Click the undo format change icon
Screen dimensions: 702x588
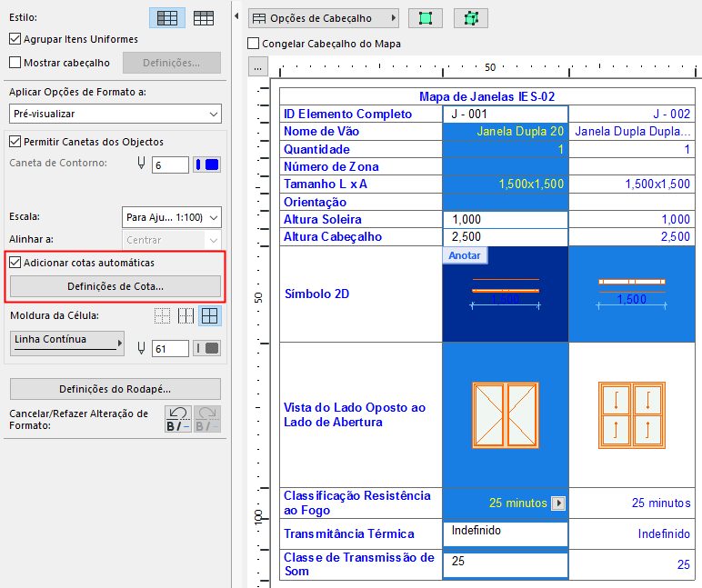[x=177, y=419]
